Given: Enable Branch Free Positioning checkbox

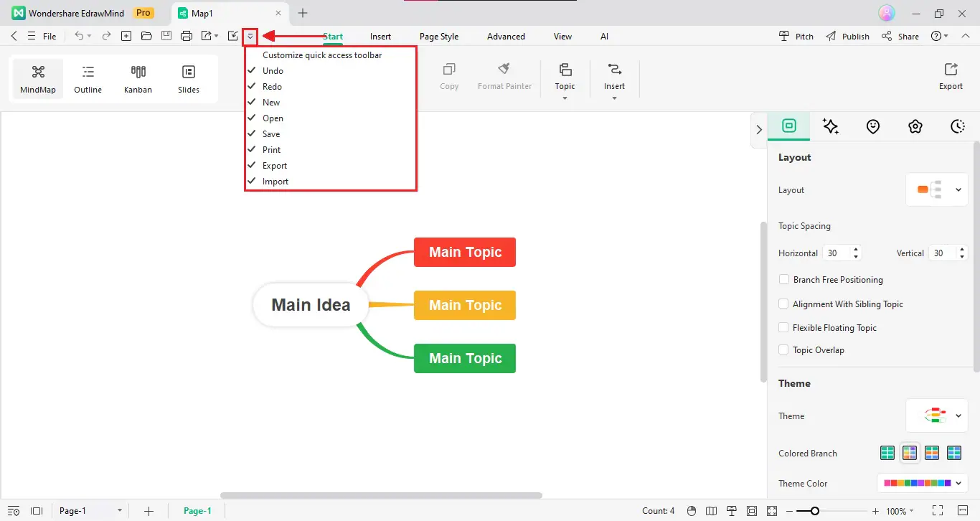Looking at the screenshot, I should 783,279.
